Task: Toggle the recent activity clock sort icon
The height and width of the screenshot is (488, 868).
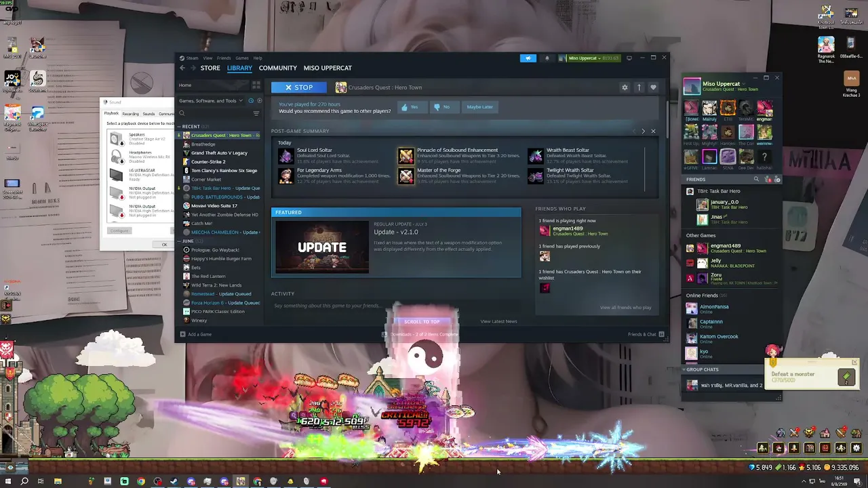Action: tap(251, 101)
